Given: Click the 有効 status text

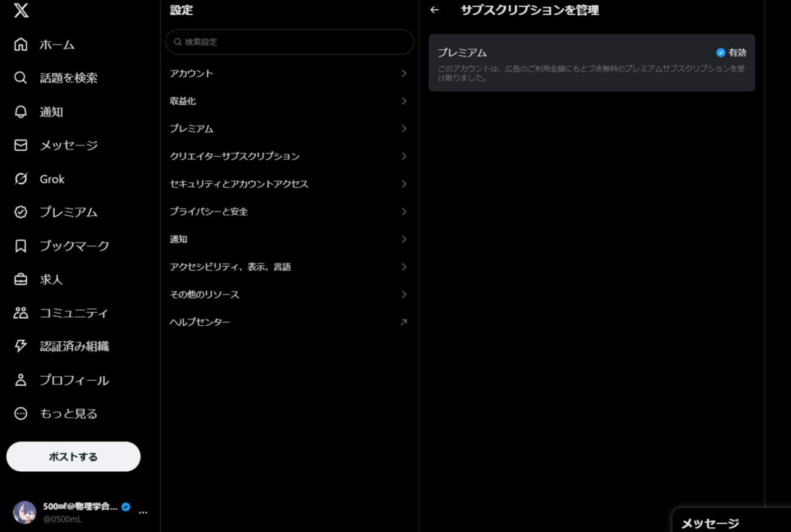Looking at the screenshot, I should click(x=737, y=53).
